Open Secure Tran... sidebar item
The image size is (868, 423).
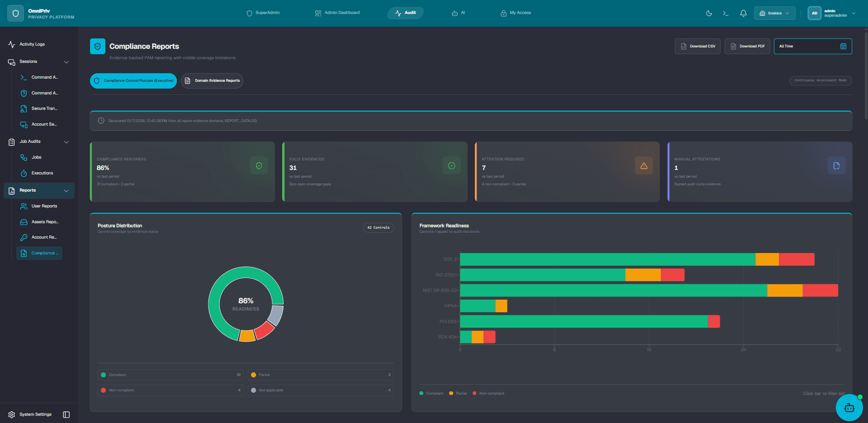tap(39, 108)
